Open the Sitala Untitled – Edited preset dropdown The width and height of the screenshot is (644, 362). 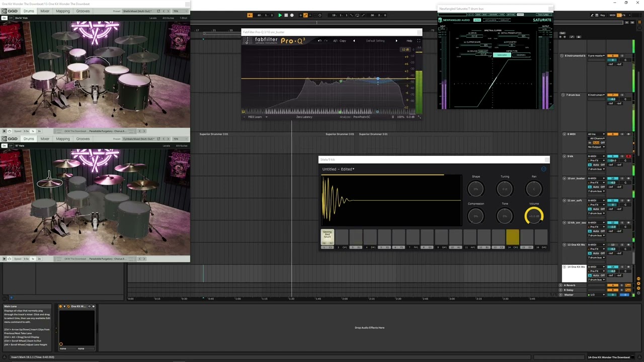[x=338, y=169]
